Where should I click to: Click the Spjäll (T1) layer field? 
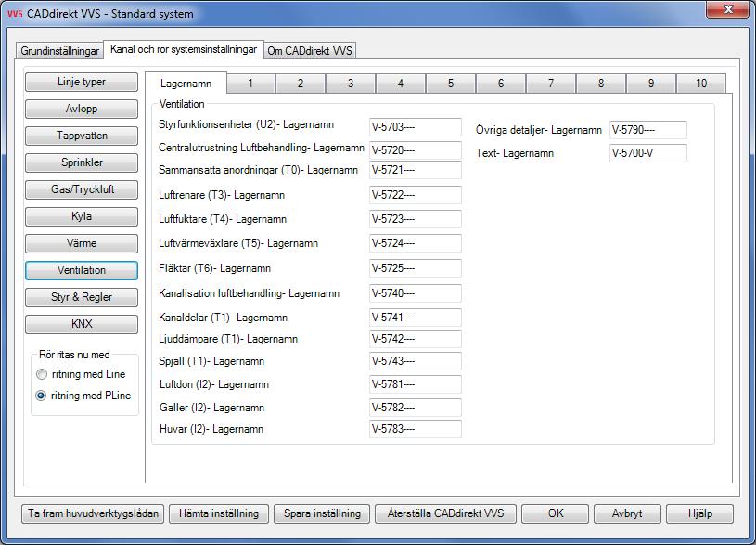(416, 361)
